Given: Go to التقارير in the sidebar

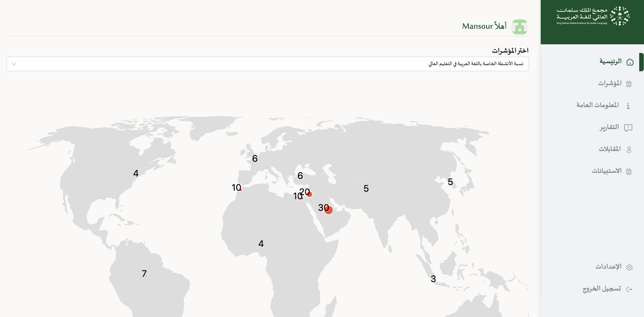Looking at the screenshot, I should click(609, 127).
